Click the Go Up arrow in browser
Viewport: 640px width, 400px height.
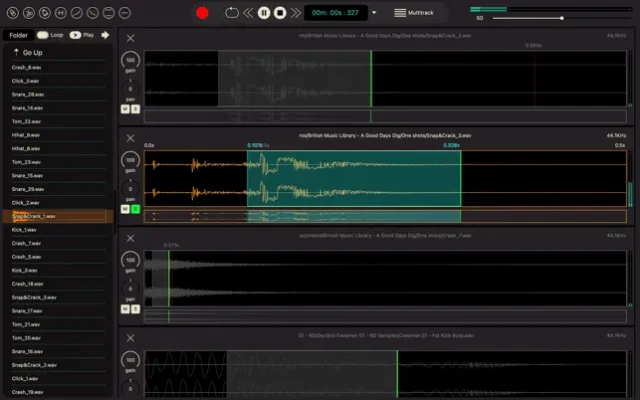point(17,51)
